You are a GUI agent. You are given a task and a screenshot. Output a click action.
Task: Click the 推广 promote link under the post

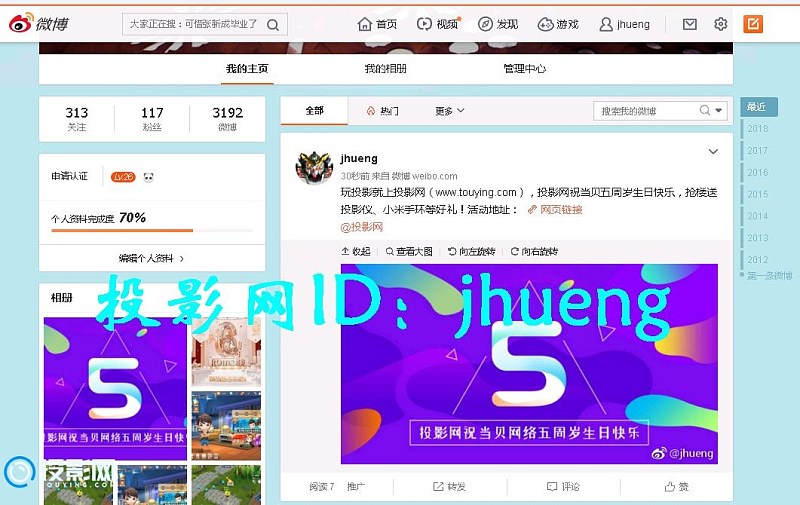click(x=356, y=487)
